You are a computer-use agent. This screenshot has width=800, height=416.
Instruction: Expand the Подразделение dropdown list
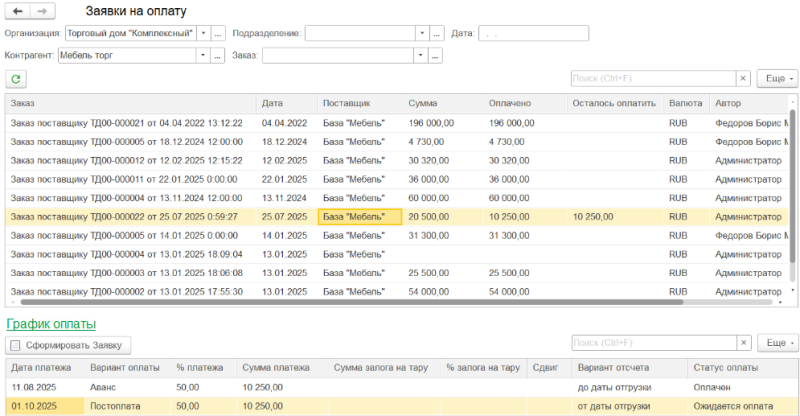pyautogui.click(x=421, y=33)
